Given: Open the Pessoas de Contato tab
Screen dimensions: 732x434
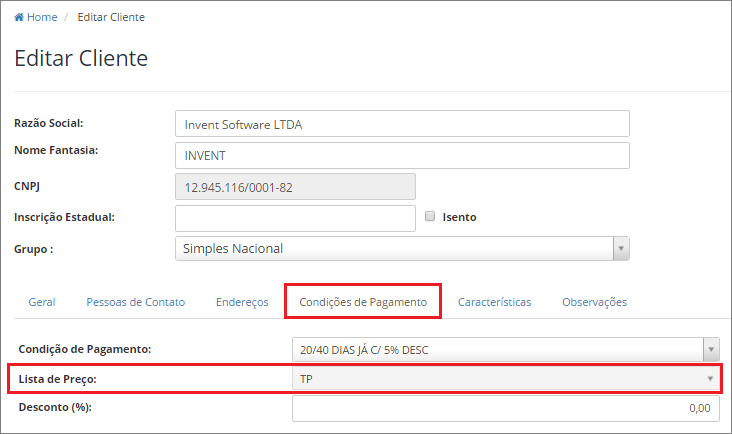Looking at the screenshot, I should pos(135,302).
